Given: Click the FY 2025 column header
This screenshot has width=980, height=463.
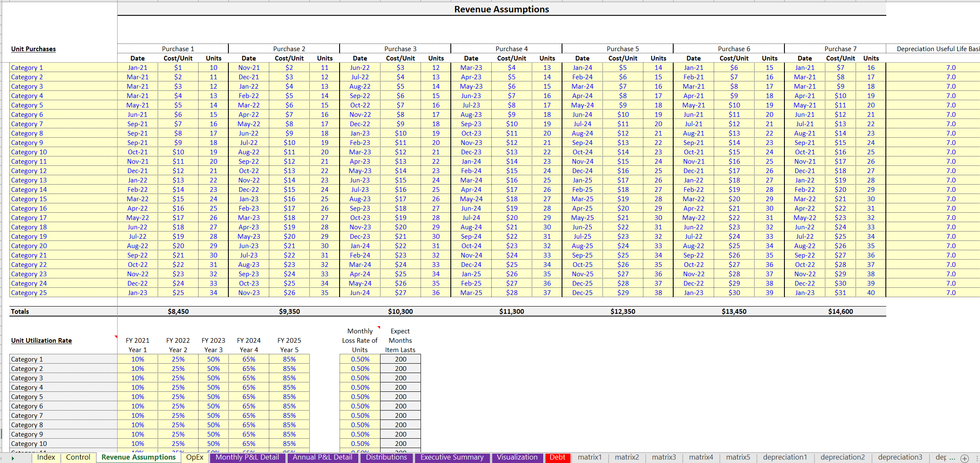Looking at the screenshot, I should 289,341.
